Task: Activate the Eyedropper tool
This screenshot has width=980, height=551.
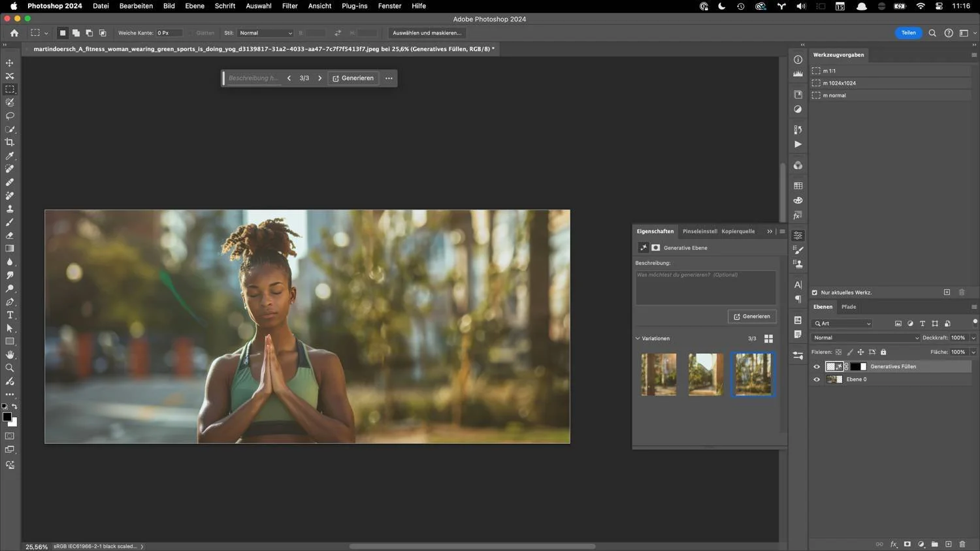Action: coord(10,156)
